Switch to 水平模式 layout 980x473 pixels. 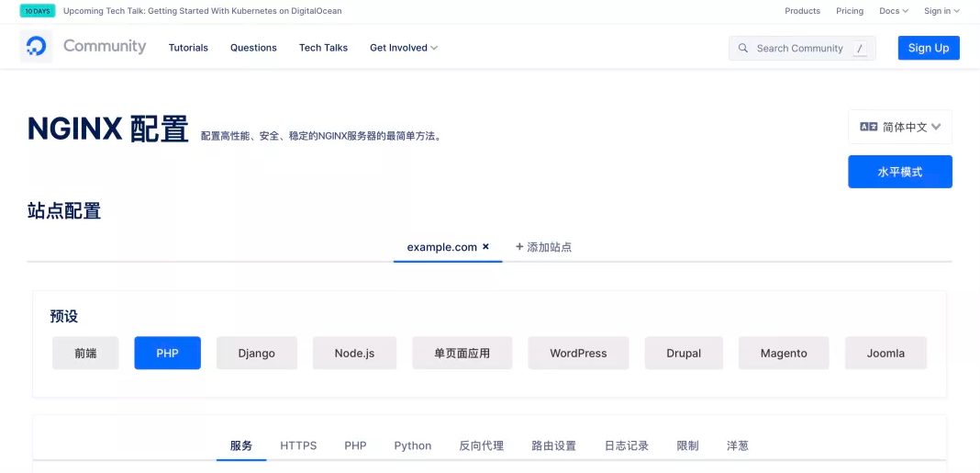pyautogui.click(x=900, y=172)
